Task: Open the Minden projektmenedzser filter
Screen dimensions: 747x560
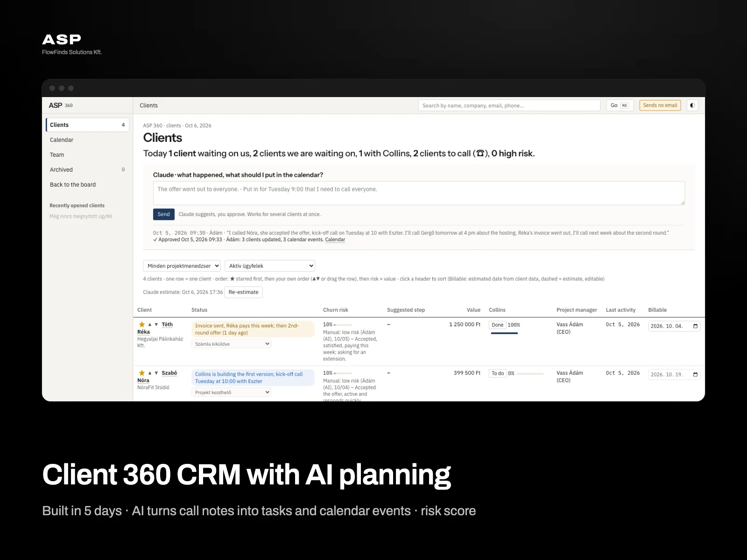Action: [x=182, y=266]
